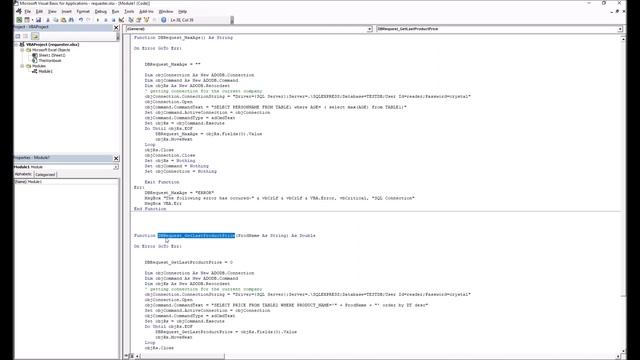This screenshot has height=360, width=640.
Task: Click the code window vertical scrollbar up arrow
Action: tap(623, 39)
